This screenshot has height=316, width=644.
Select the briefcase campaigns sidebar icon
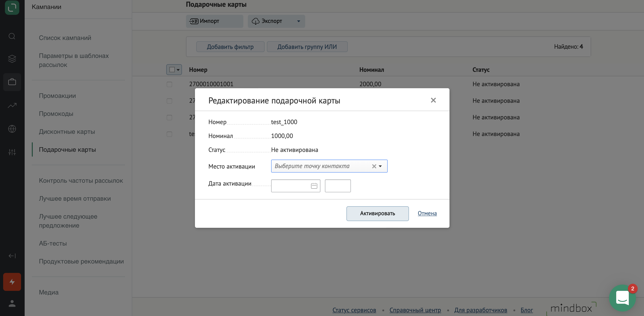click(x=12, y=82)
